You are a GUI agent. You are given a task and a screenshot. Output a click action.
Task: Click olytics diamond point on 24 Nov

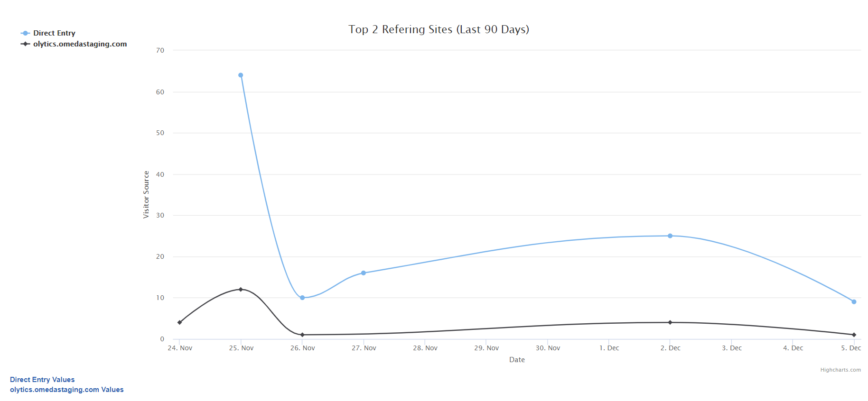(179, 322)
